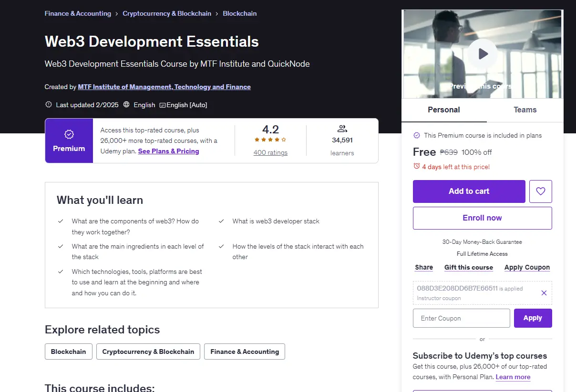
Task: Click the 'Subscribe to Udemy's top courses' heading
Action: [480, 356]
